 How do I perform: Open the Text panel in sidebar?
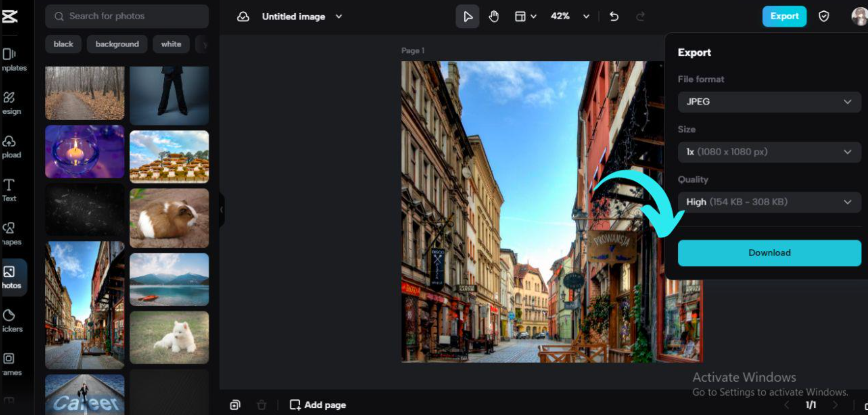click(9, 190)
